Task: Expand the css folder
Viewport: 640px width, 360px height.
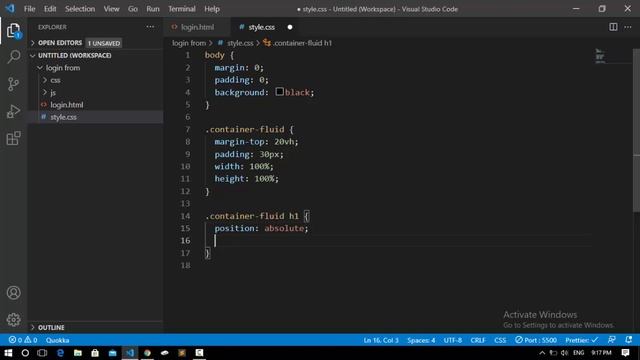Action: point(96,80)
